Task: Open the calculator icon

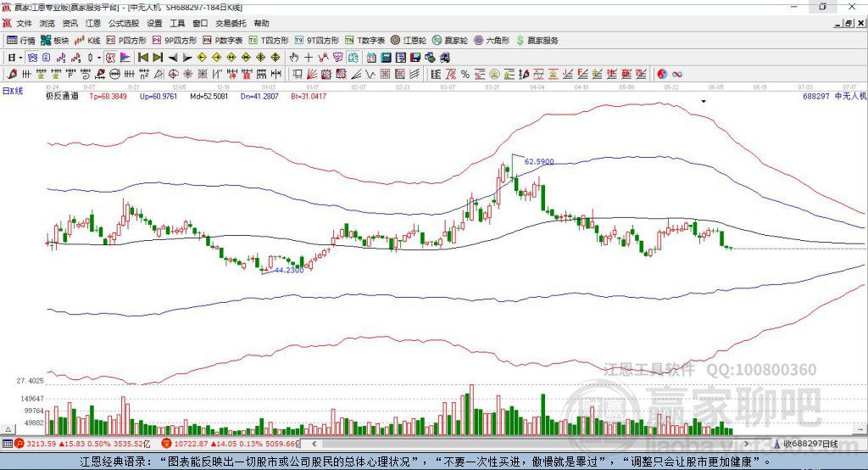Action: pyautogui.click(x=386, y=58)
